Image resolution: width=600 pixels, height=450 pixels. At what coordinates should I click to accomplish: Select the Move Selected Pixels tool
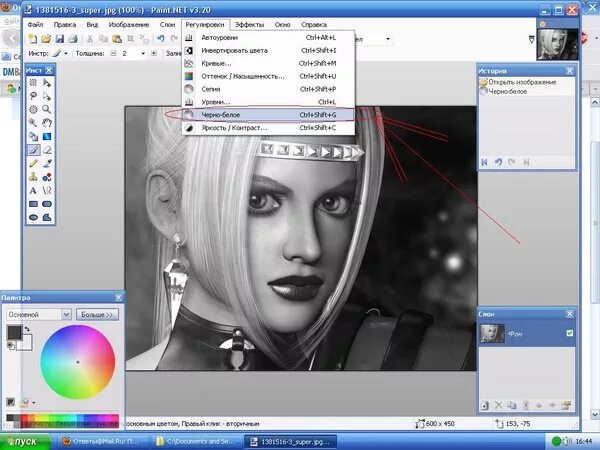pos(47,83)
